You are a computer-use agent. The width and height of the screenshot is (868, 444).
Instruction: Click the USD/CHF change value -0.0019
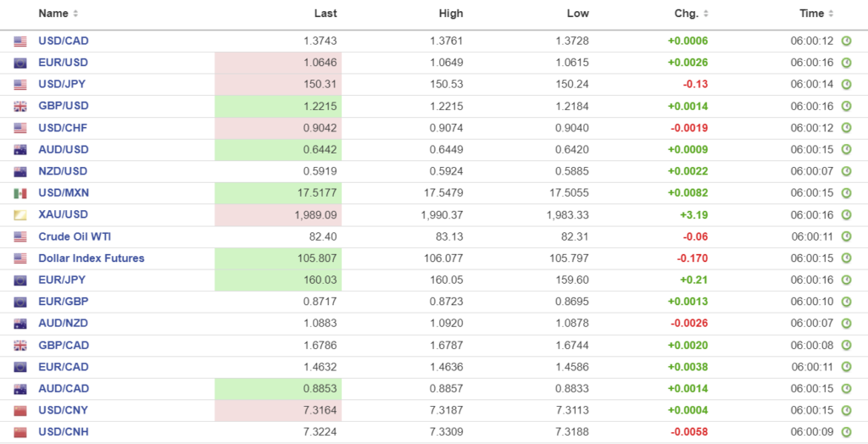tap(687, 128)
